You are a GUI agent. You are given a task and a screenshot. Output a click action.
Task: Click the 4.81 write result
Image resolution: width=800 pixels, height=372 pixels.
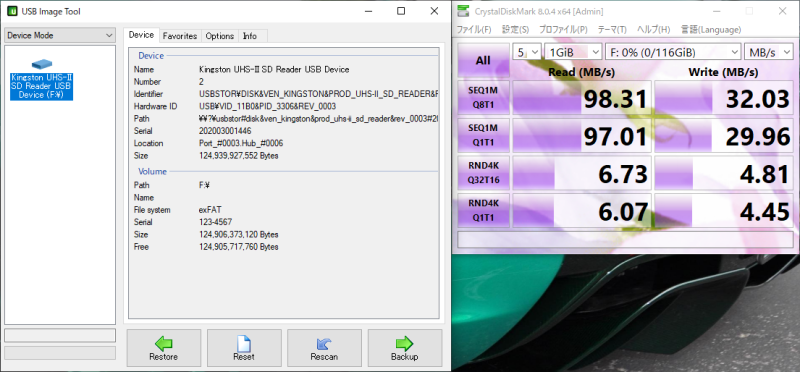click(x=723, y=173)
